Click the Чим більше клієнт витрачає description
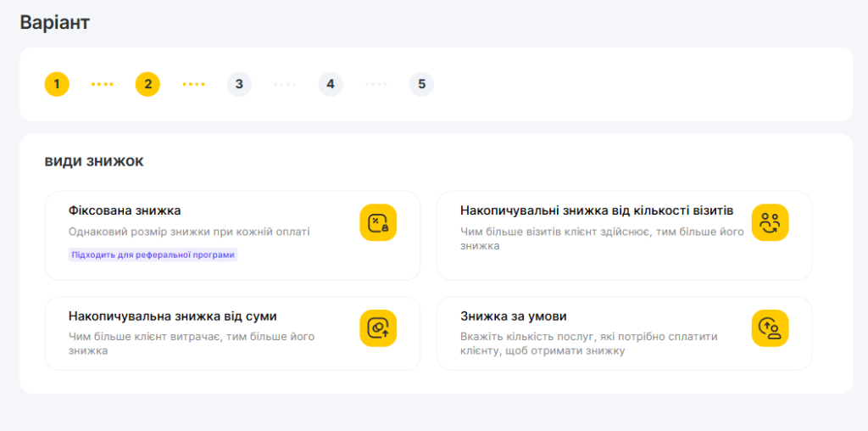Image resolution: width=868 pixels, height=431 pixels. [192, 343]
